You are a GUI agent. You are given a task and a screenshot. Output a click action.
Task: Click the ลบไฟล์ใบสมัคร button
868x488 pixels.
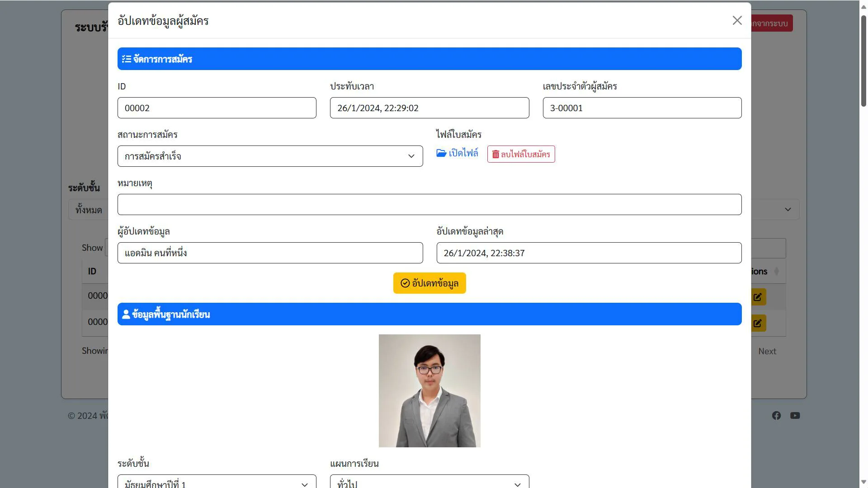(521, 154)
